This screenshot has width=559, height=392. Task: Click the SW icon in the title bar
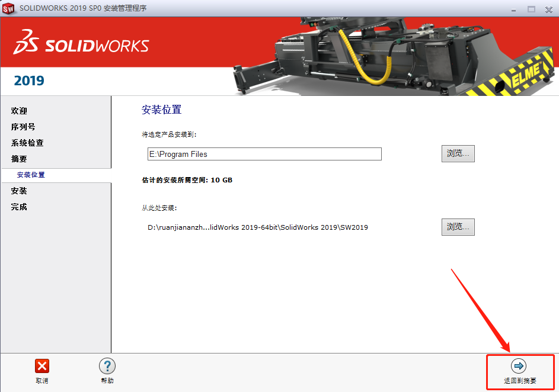click(x=8, y=9)
